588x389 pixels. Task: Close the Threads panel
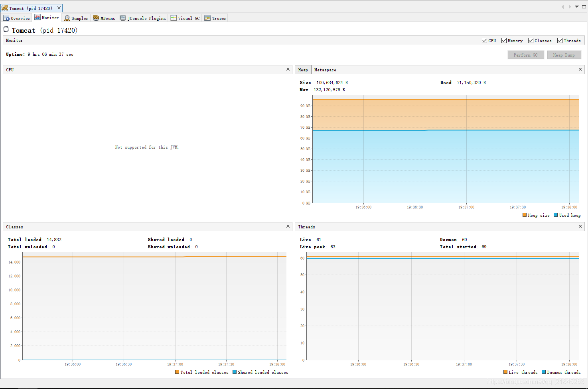click(580, 226)
